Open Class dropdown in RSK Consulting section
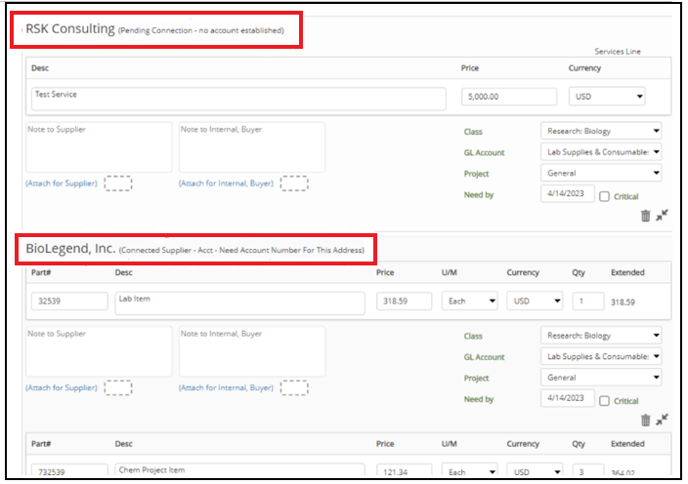Screen dimensions: 688x484 (601, 131)
